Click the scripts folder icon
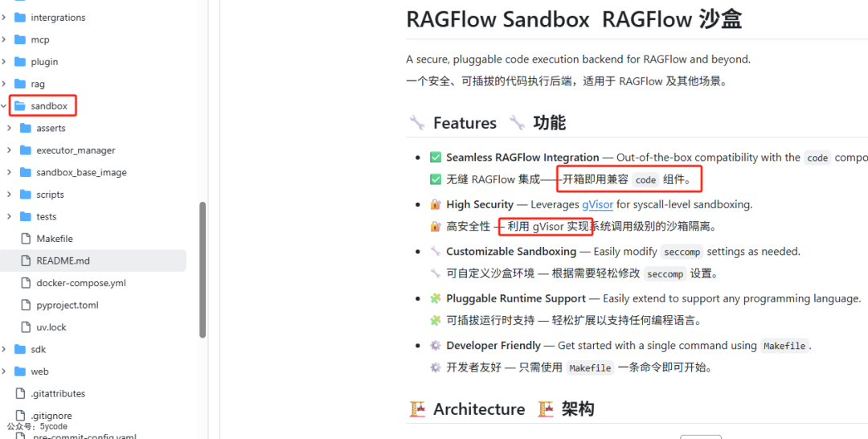This screenshot has height=439, width=868. (x=26, y=195)
